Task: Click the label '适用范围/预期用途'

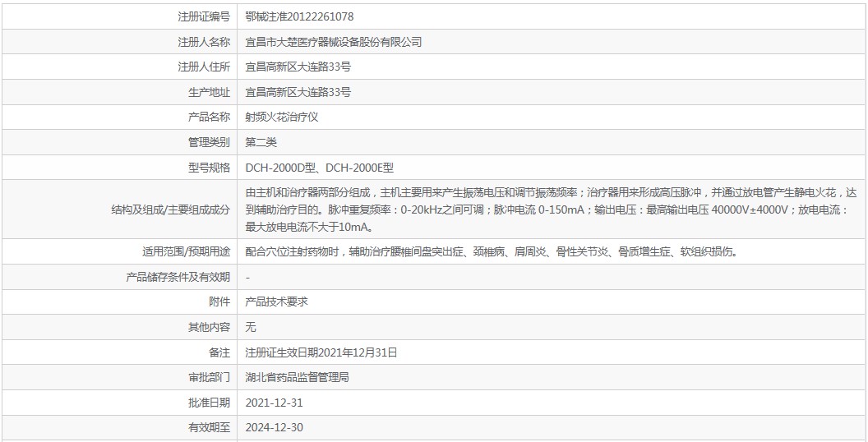Action: 186,251
